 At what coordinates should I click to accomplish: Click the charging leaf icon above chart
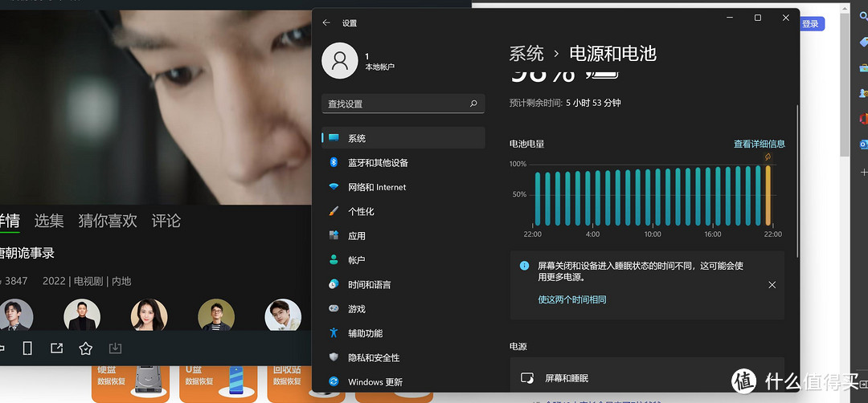(x=768, y=157)
